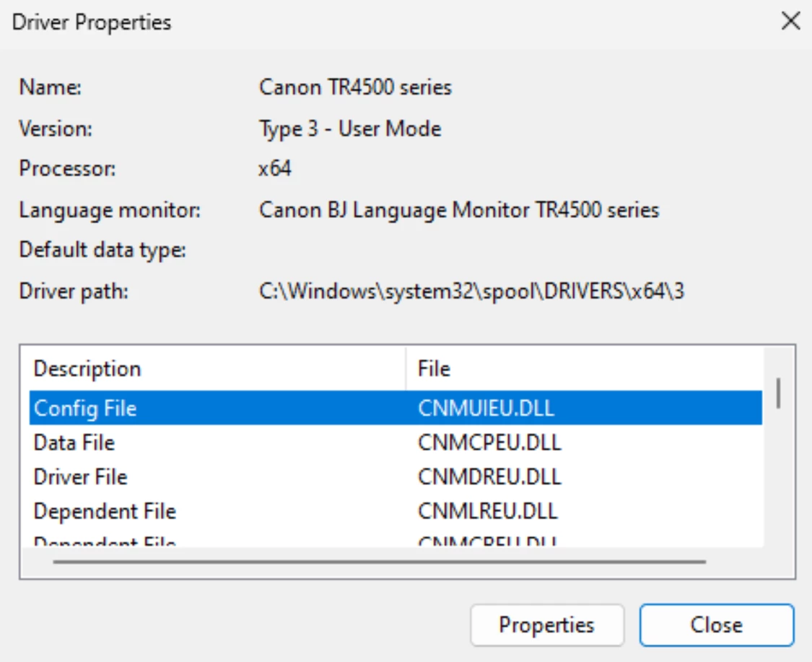Close the Driver Properties dialog with X
812x662 pixels.
[791, 21]
